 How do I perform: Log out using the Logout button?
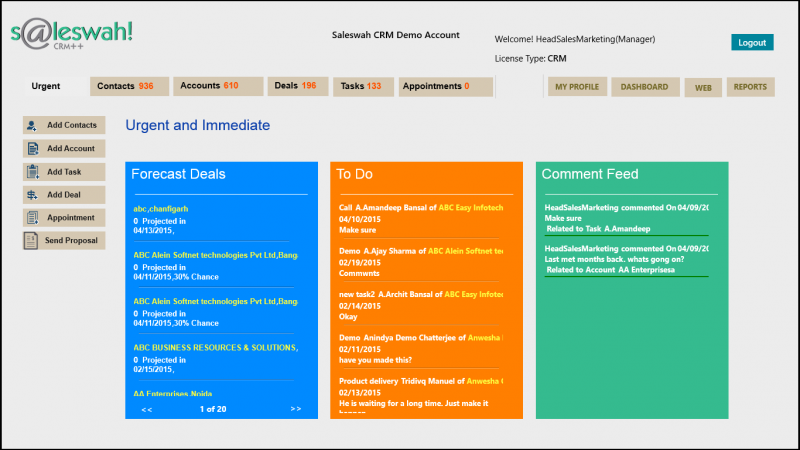(x=752, y=42)
